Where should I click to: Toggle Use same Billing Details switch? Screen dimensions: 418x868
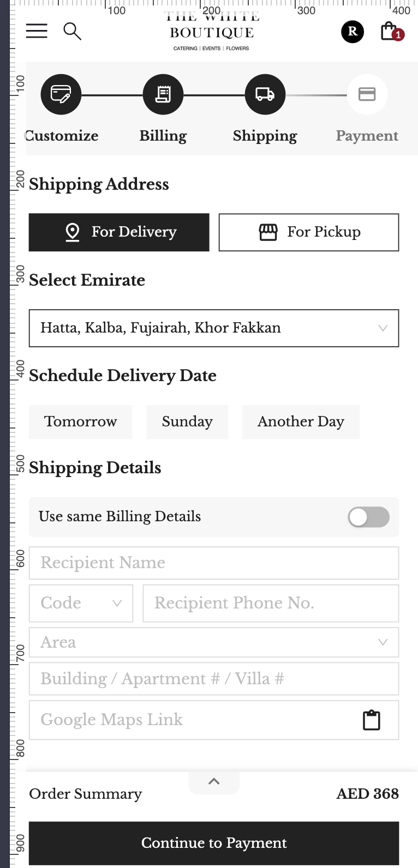[369, 517]
